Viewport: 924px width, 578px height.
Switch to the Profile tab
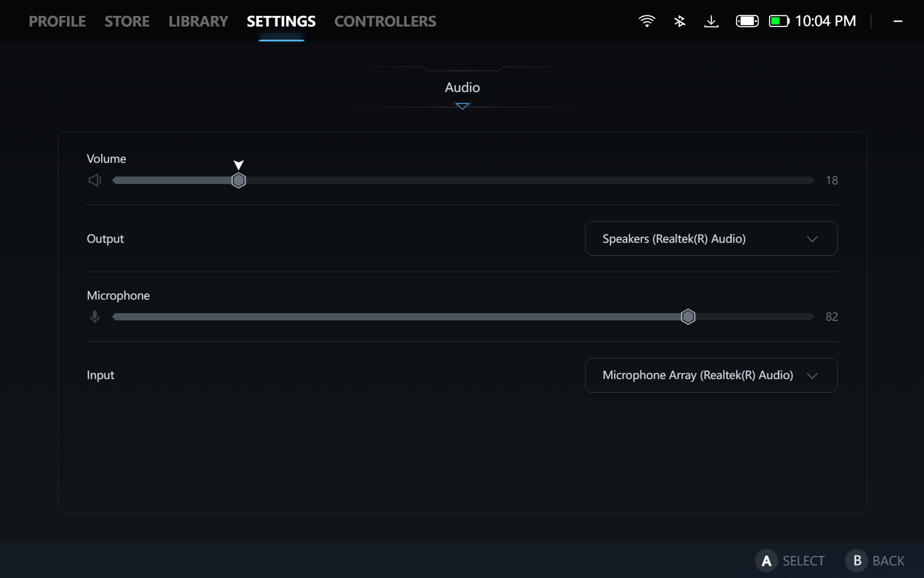coord(57,21)
